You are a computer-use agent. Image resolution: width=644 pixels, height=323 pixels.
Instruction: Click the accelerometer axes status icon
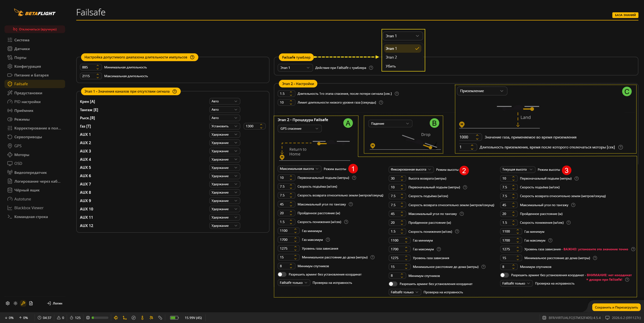[125, 318]
